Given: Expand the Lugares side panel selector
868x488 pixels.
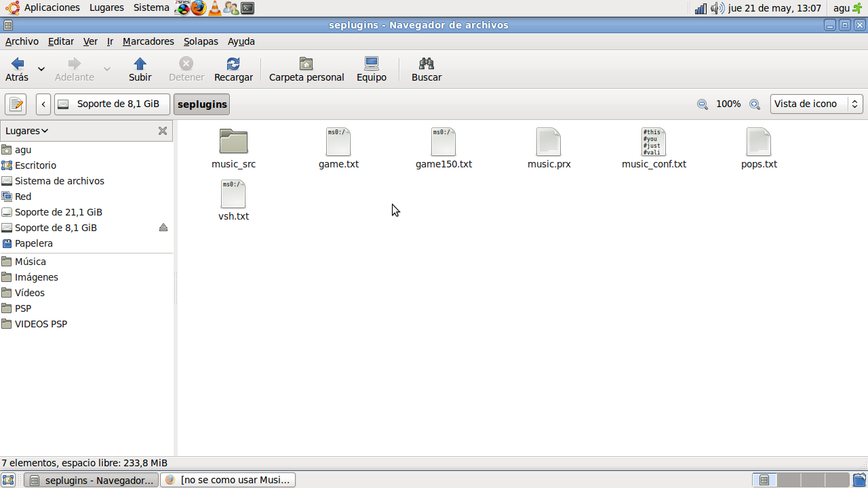Looking at the screenshot, I should (x=27, y=131).
